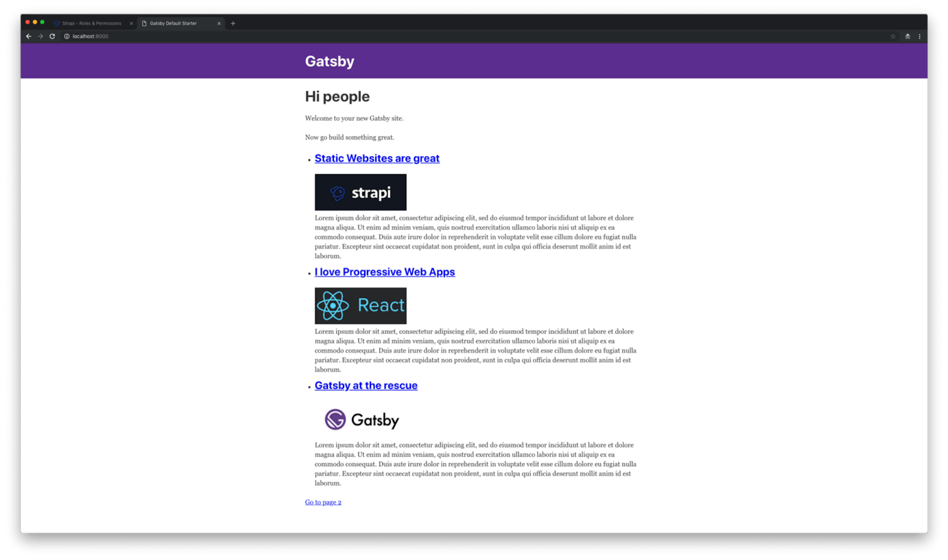Click the Strapi logo image
Image resolution: width=948 pixels, height=560 pixels.
coord(360,192)
